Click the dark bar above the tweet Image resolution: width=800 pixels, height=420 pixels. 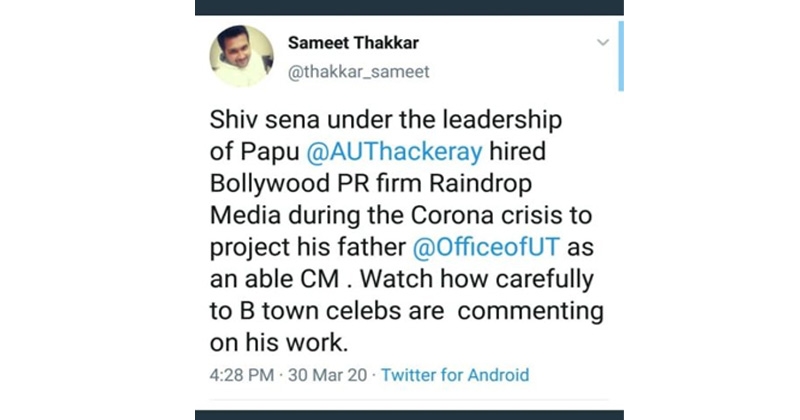point(408,7)
